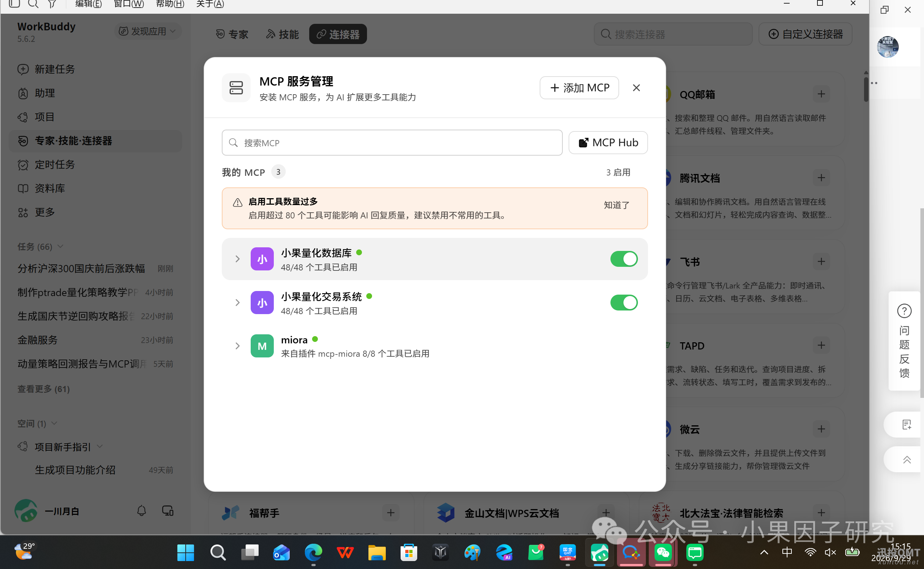
Task: Click the search icon in title bar
Action: (33, 4)
